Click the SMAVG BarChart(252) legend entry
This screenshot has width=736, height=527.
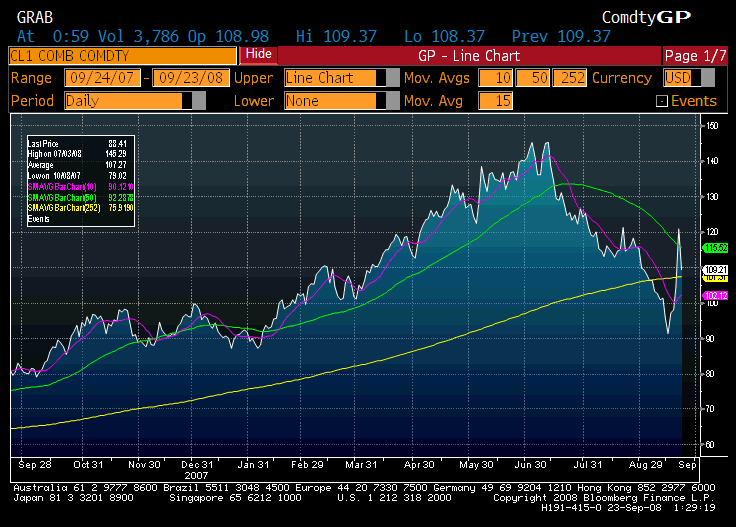click(80, 208)
